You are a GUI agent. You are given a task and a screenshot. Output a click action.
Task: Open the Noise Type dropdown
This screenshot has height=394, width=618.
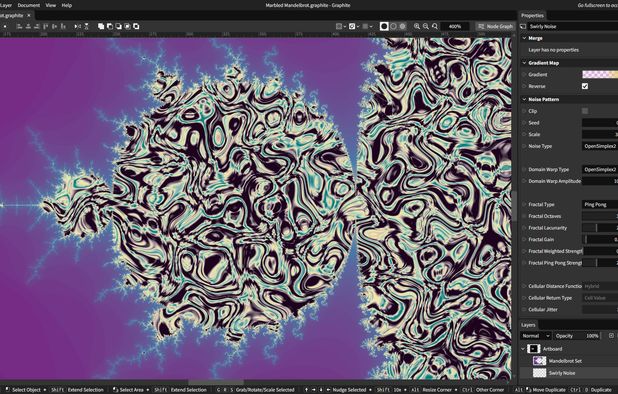pyautogui.click(x=600, y=146)
